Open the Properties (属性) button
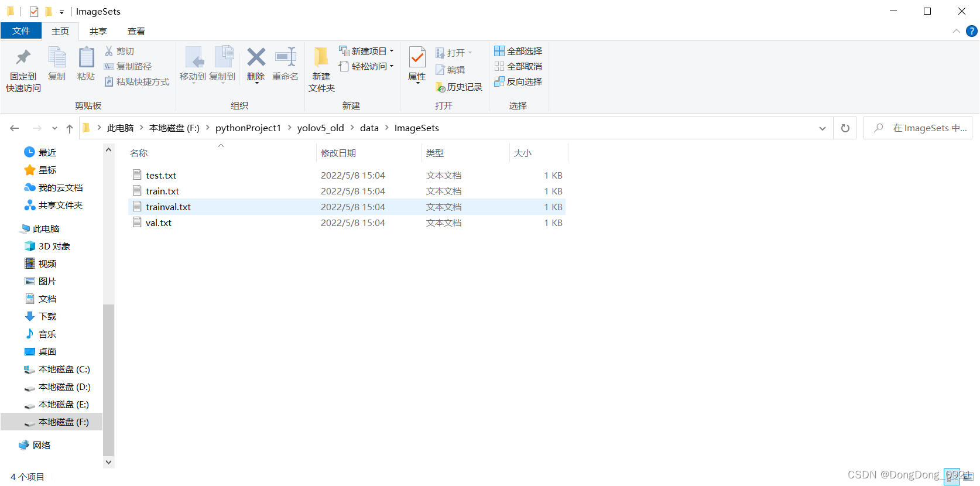The height and width of the screenshot is (486, 980). pos(417,64)
